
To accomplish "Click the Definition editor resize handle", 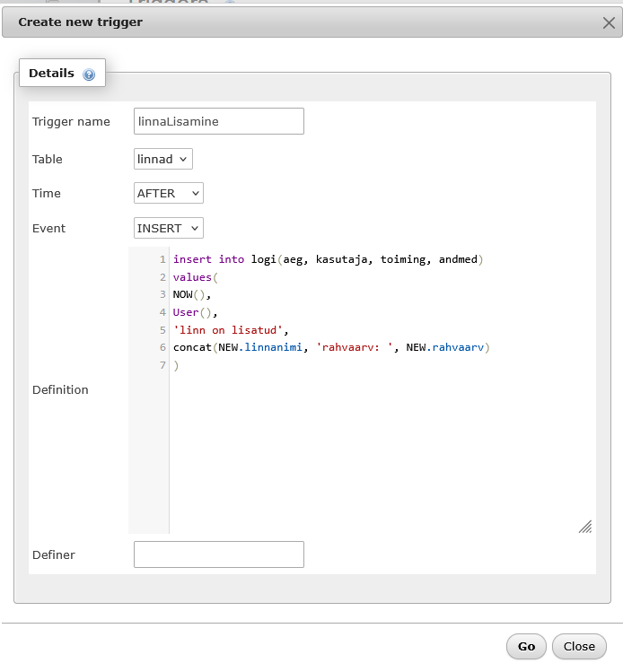I will pos(584,527).
